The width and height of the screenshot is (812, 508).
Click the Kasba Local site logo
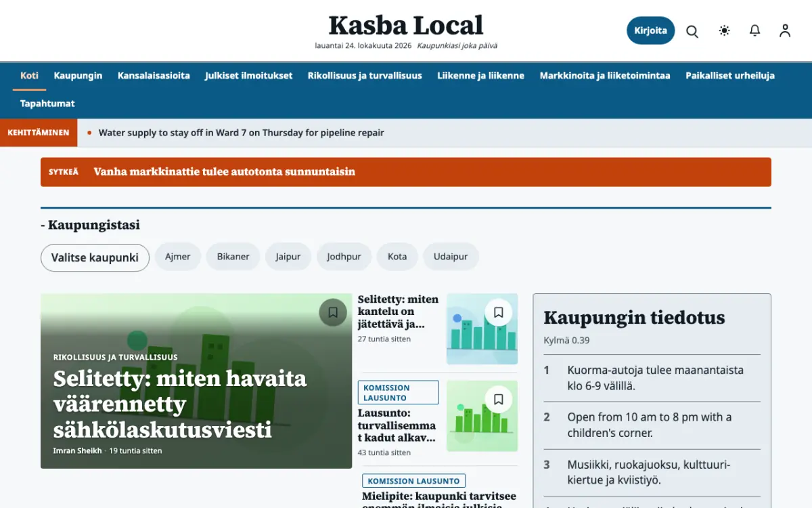tap(406, 26)
